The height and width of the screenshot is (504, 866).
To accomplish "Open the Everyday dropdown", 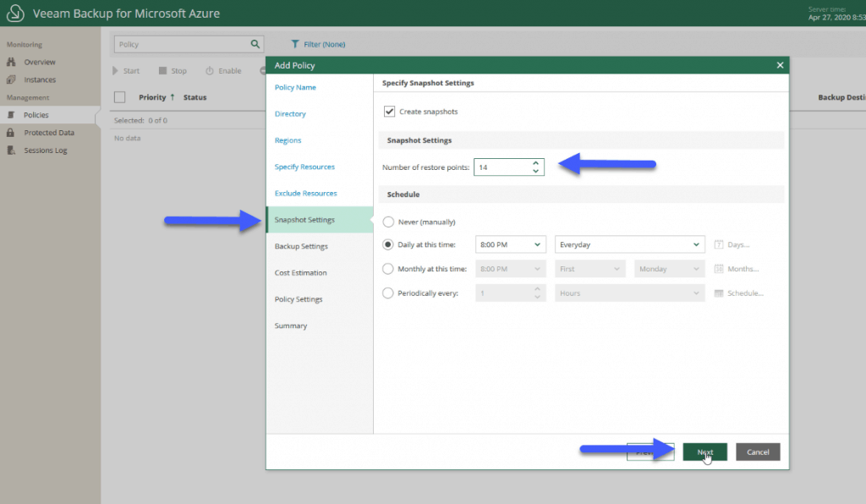I will pos(629,244).
